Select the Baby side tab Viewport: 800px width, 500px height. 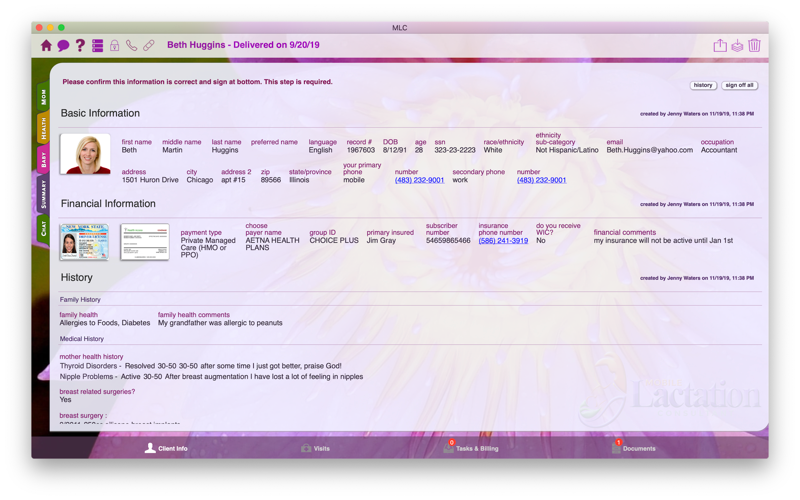coord(43,160)
